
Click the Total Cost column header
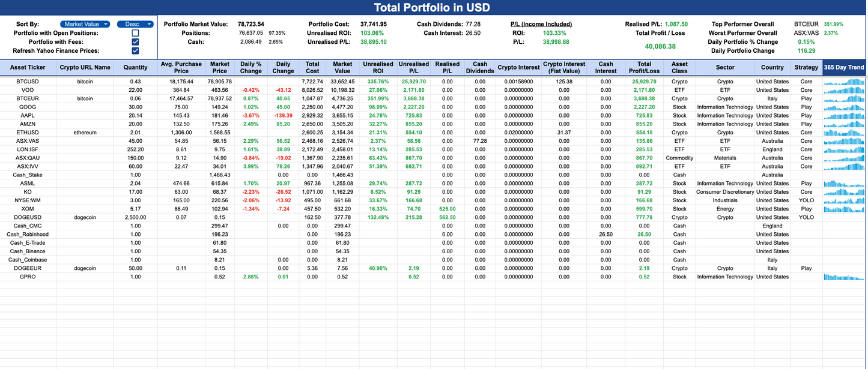pyautogui.click(x=312, y=67)
